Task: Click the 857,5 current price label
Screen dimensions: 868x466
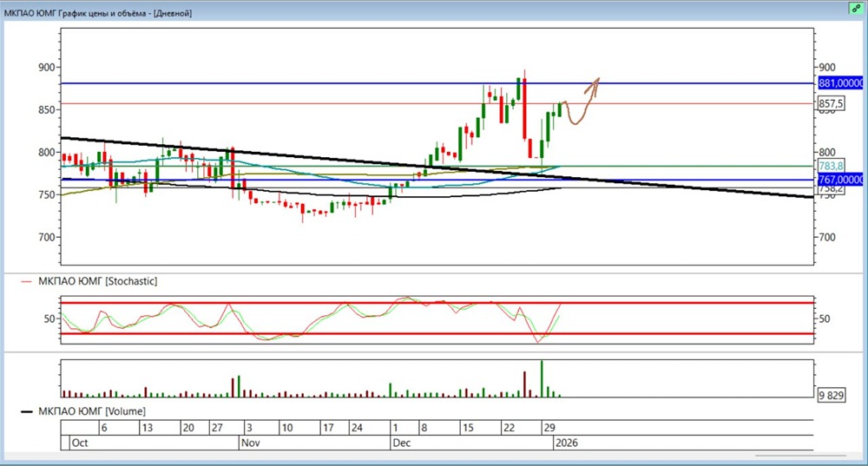Action: coord(831,104)
